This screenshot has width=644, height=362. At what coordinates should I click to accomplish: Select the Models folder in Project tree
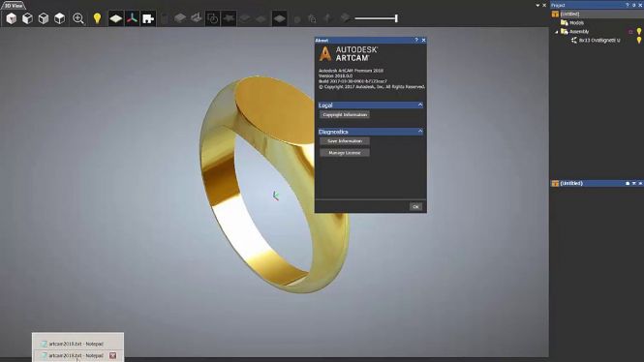pos(576,22)
